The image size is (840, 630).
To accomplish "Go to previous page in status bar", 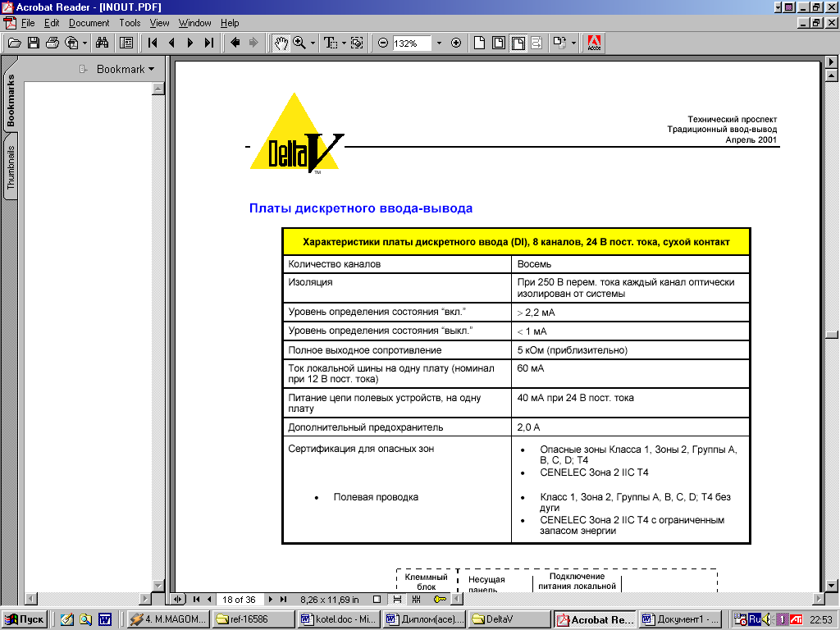I will point(209,599).
